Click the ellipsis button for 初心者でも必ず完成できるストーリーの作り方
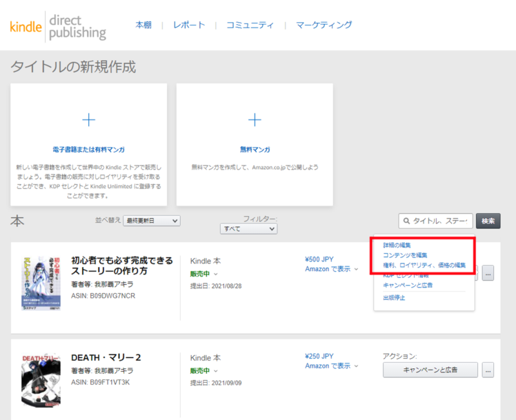 tap(488, 273)
